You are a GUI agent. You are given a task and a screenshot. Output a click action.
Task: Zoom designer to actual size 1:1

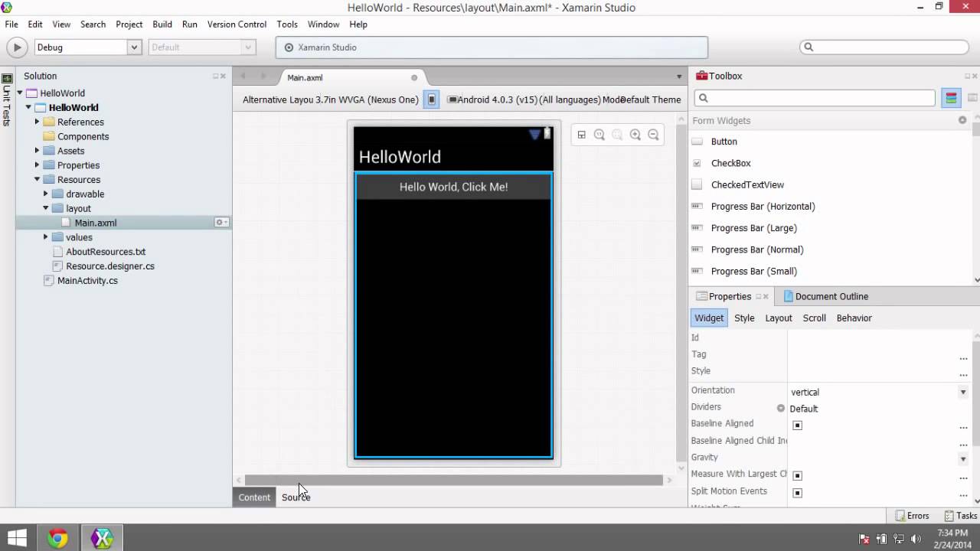599,135
